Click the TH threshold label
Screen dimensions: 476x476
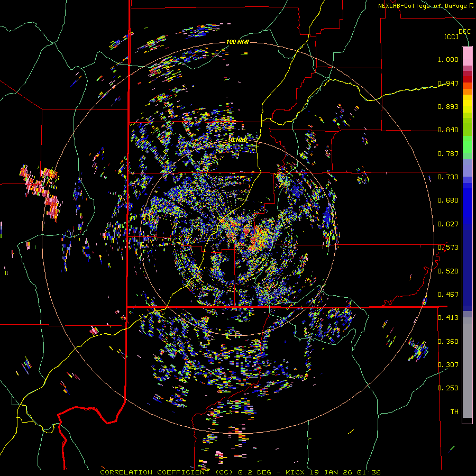tap(454, 412)
